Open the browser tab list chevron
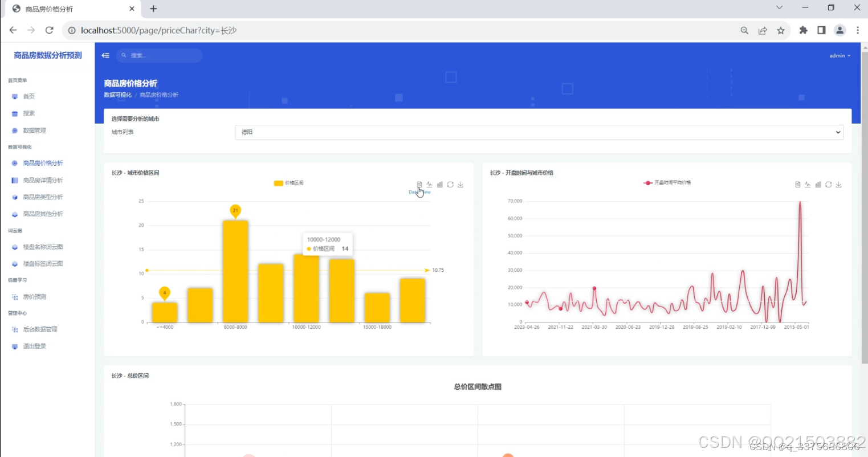Image resolution: width=868 pixels, height=457 pixels. point(779,8)
